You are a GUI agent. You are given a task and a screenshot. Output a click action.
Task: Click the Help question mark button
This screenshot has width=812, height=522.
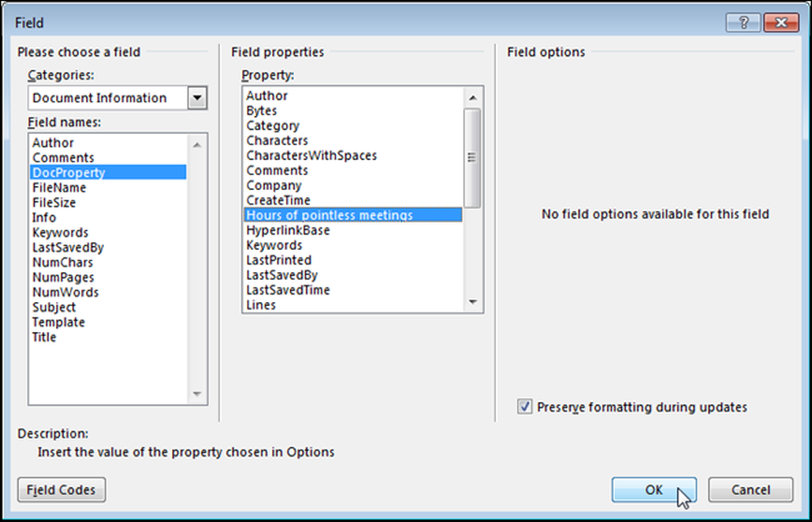pyautogui.click(x=743, y=23)
